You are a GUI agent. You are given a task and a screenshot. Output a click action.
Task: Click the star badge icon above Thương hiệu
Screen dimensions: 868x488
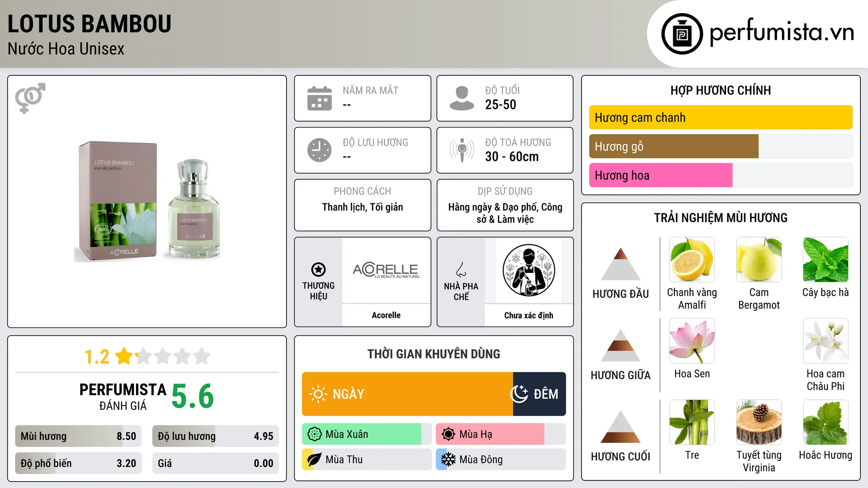[x=318, y=269]
